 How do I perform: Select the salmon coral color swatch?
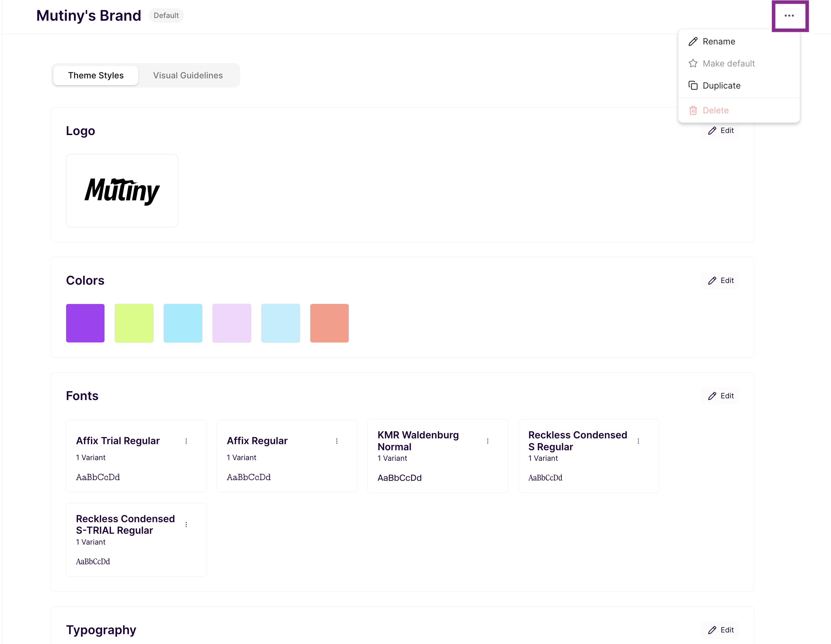(x=329, y=323)
